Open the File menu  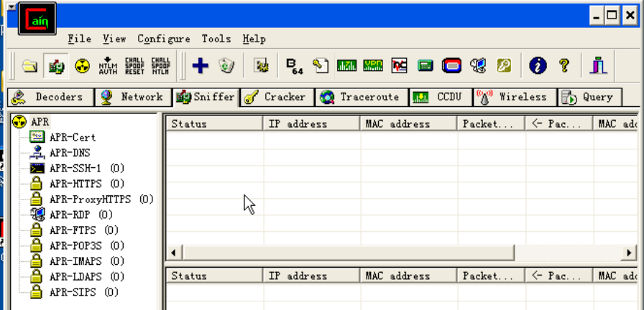point(79,39)
